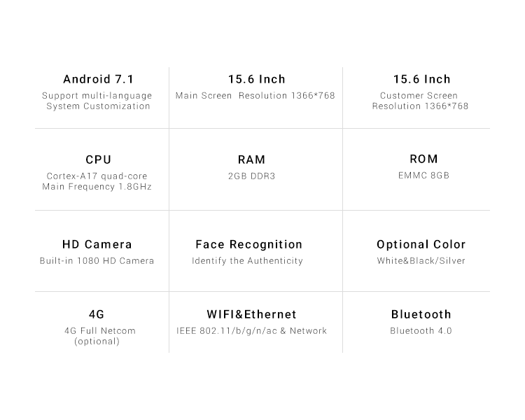Click the Android 7.1 heading

(99, 79)
